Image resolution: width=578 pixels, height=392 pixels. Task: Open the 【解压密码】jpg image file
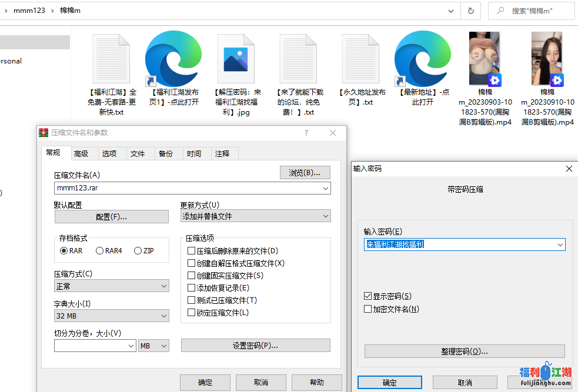(x=236, y=58)
